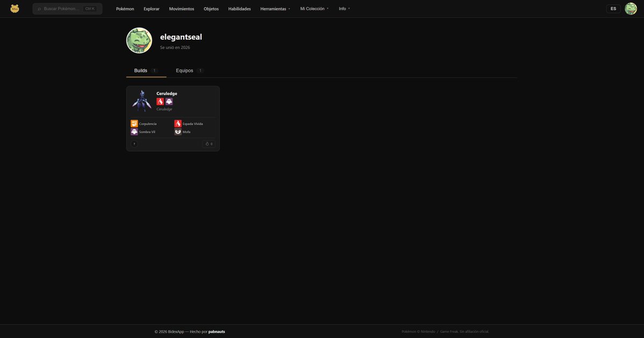The width and height of the screenshot is (644, 338).
Task: Expand the Herramientas dropdown
Action: point(275,9)
